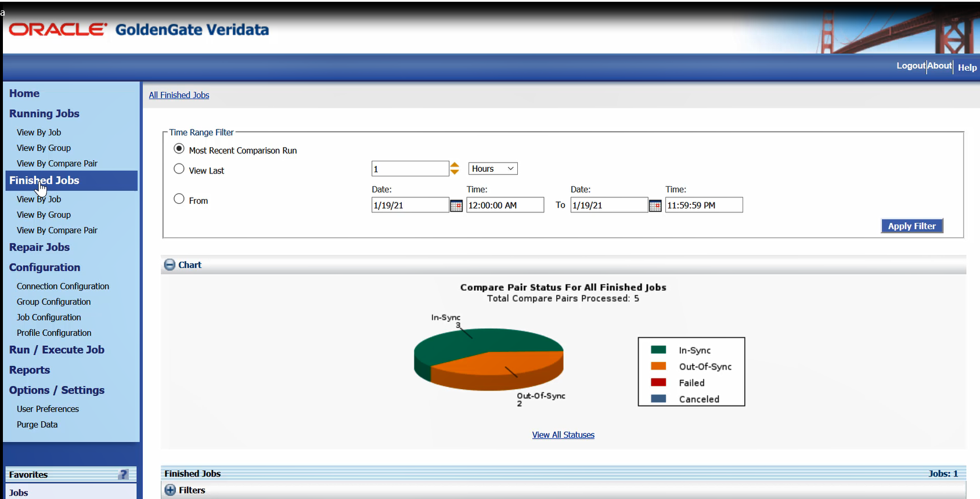Viewport: 980px width, 499px height.
Task: Select the From date range radio button
Action: pos(179,199)
